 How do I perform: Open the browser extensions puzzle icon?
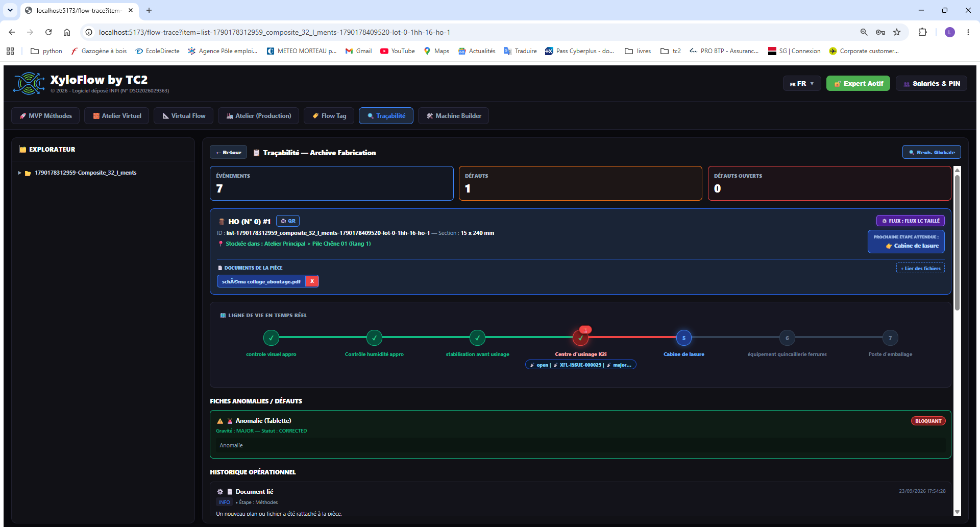click(922, 32)
